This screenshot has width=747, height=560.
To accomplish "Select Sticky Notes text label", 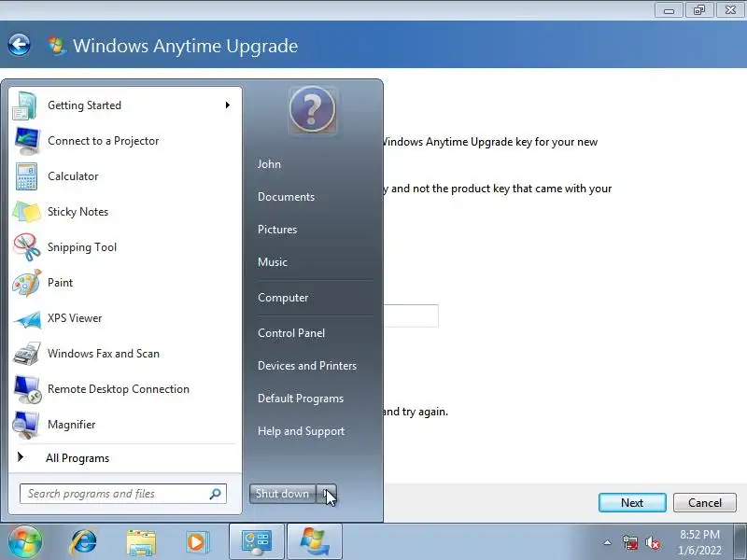I will pos(78,212).
